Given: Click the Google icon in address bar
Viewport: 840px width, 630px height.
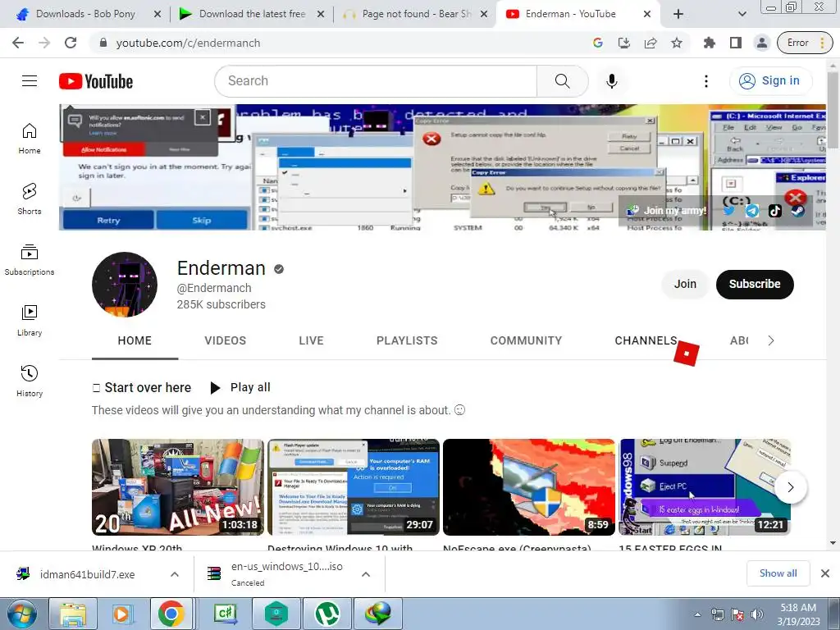Looking at the screenshot, I should coord(598,43).
